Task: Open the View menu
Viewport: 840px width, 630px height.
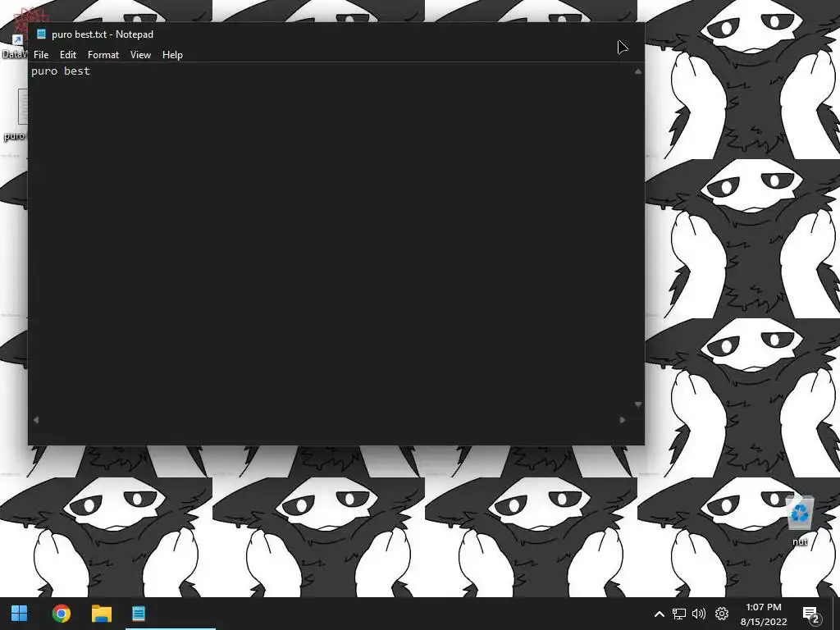Action: 140,55
